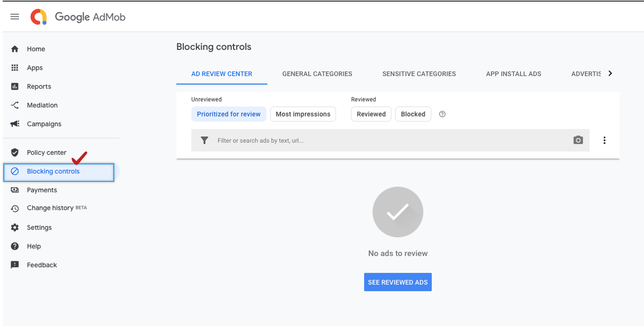The image size is (644, 326).
Task: Click the Policy center shield icon
Action: [x=15, y=152]
